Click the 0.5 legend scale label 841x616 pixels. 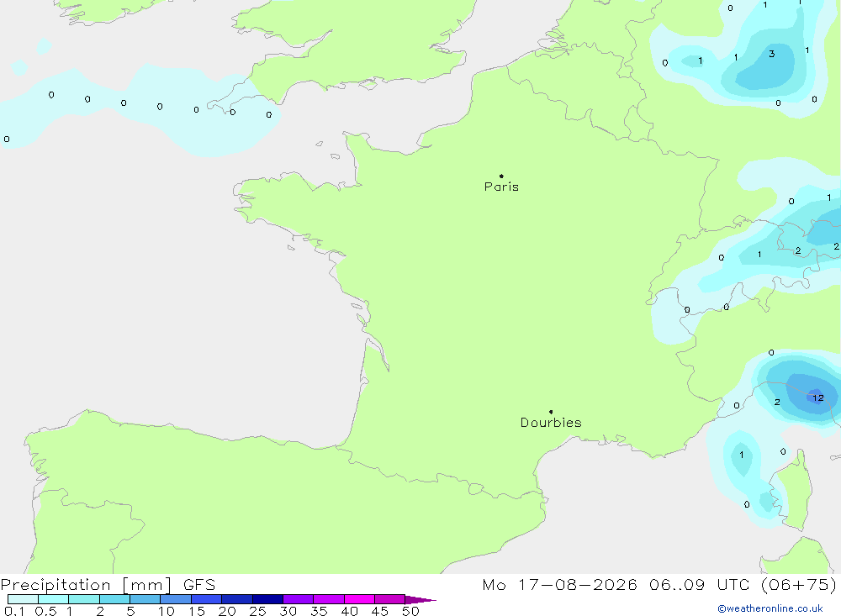(45, 611)
